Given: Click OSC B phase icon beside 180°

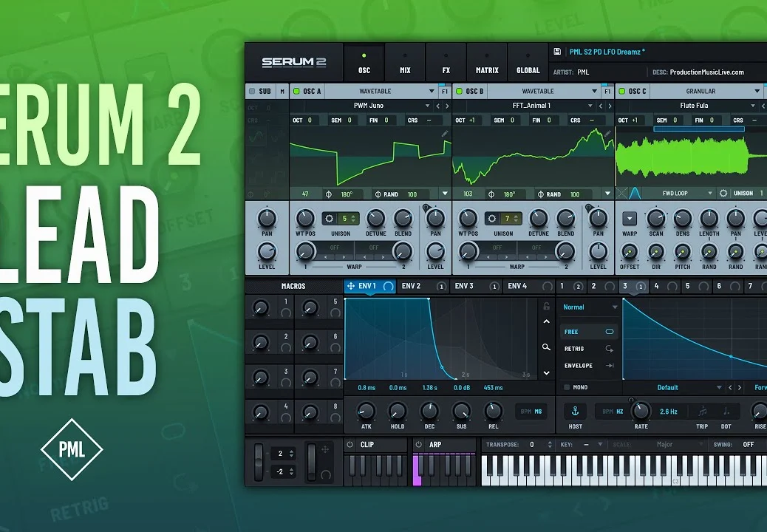Looking at the screenshot, I should point(491,194).
